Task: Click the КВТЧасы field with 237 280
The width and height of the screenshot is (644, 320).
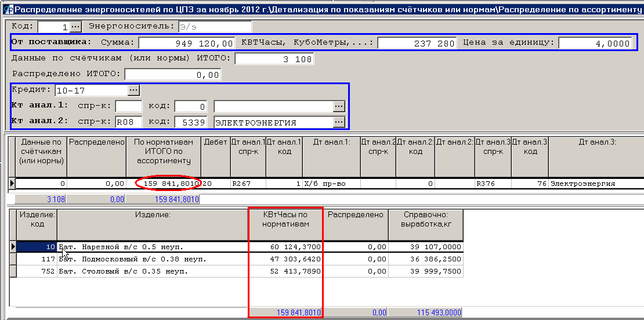Action: click(417, 43)
